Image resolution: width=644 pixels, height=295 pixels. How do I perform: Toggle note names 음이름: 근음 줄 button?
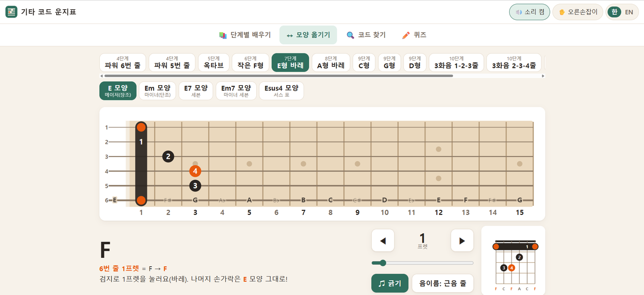pyautogui.click(x=443, y=283)
